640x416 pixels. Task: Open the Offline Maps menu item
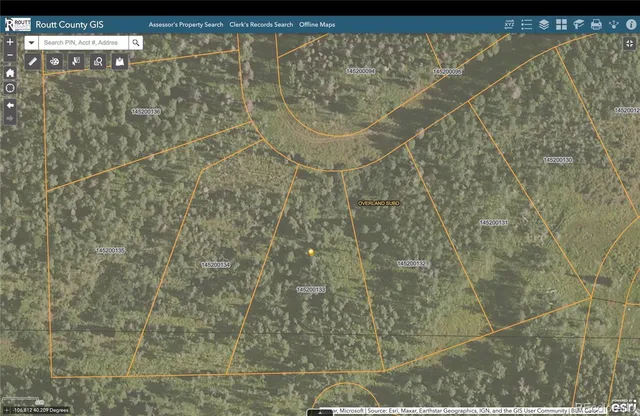322,24
